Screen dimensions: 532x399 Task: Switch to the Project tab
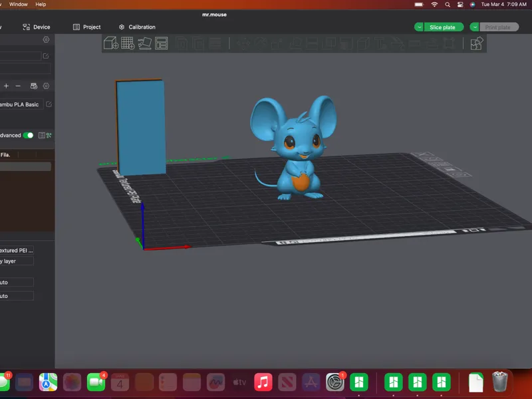click(87, 27)
